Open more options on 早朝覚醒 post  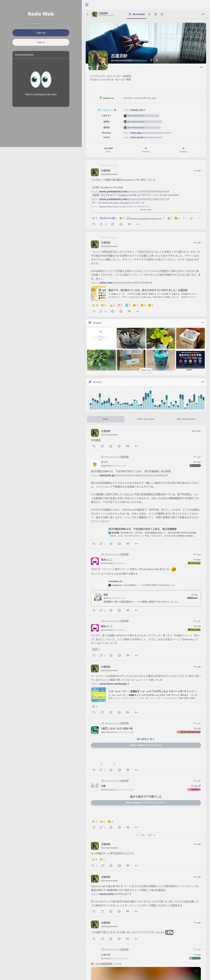pyautogui.click(x=136, y=446)
